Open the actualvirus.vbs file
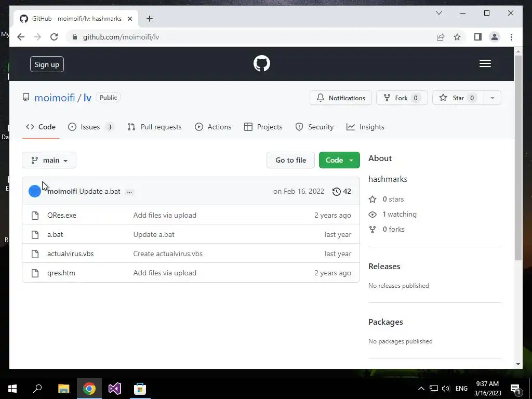The width and height of the screenshot is (532, 399). pos(70,254)
